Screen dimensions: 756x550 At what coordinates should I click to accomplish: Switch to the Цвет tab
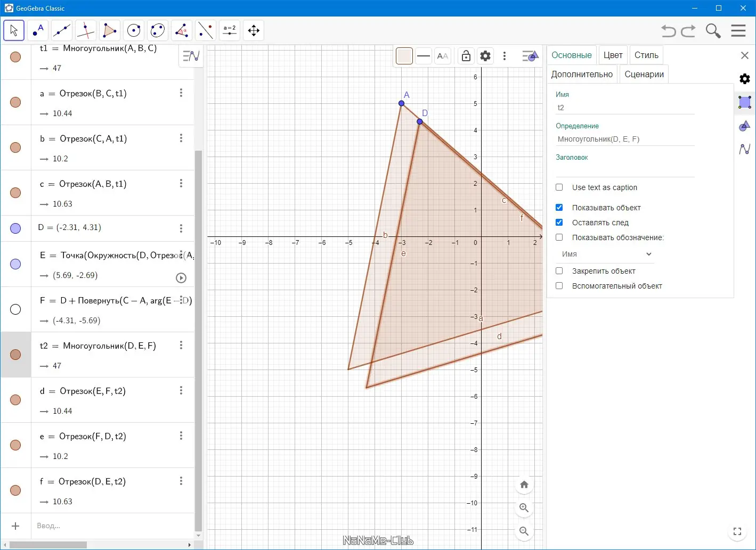[x=613, y=55]
